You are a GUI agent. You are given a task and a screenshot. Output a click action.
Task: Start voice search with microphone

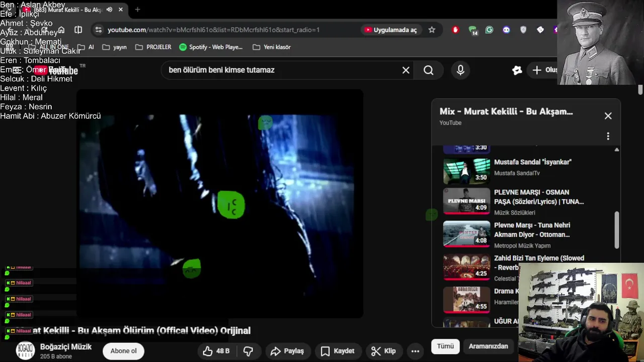point(460,70)
